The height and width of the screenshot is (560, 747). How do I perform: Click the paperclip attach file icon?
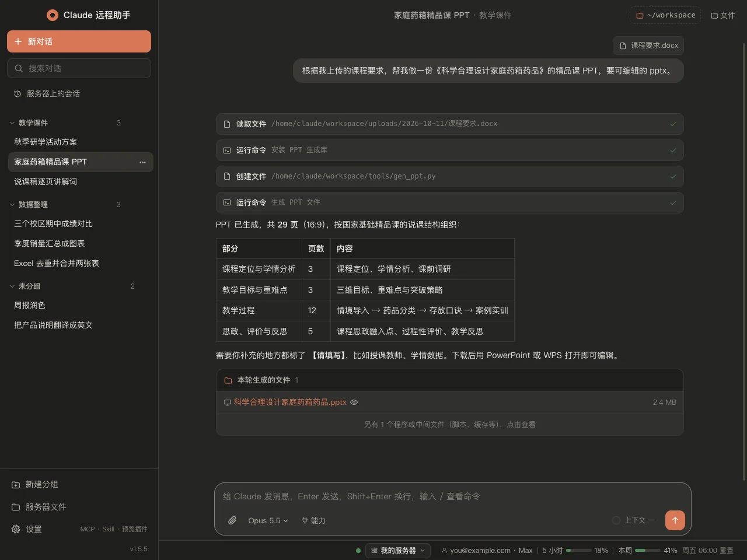[x=232, y=520]
